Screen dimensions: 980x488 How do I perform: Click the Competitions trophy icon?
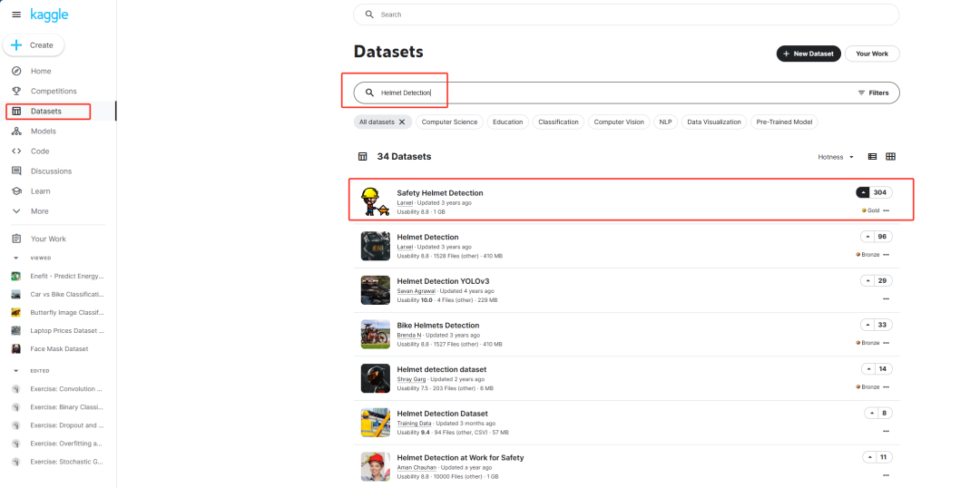(x=16, y=91)
